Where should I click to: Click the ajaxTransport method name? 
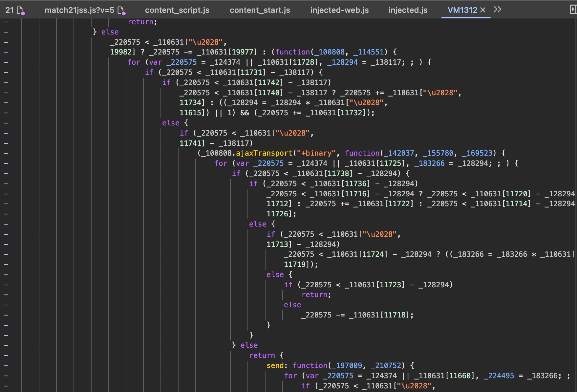(x=264, y=153)
